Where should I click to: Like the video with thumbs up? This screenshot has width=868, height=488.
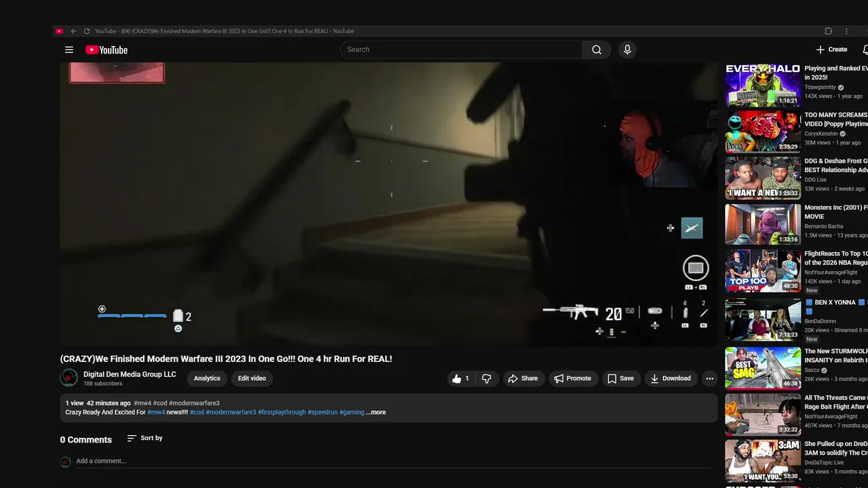pos(461,379)
